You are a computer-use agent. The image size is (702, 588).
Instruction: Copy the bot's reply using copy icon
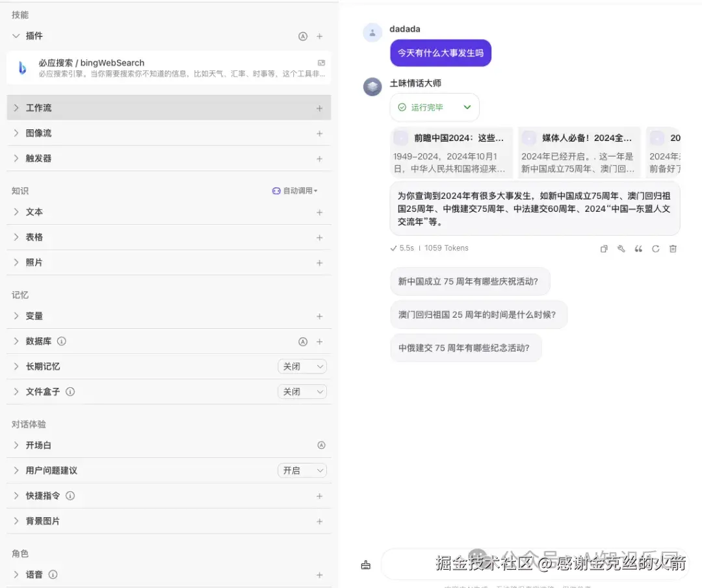pos(603,248)
